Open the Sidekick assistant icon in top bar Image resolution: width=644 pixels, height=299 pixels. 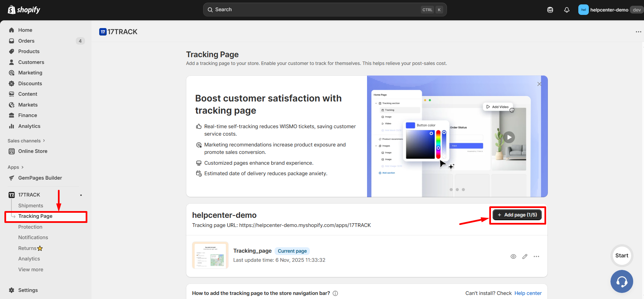tap(550, 10)
